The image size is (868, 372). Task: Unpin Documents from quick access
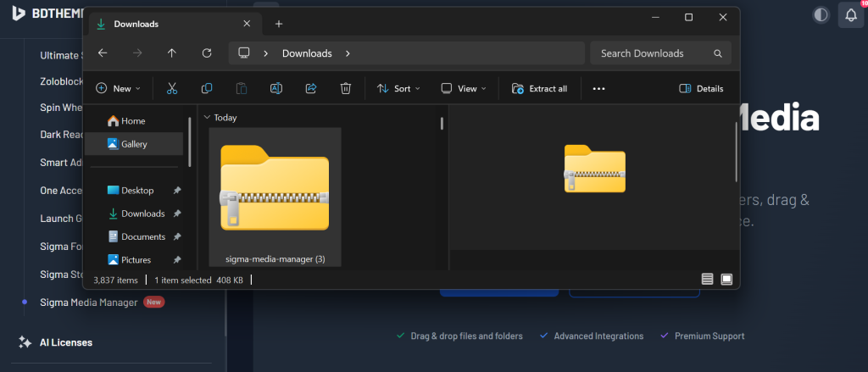pos(176,237)
